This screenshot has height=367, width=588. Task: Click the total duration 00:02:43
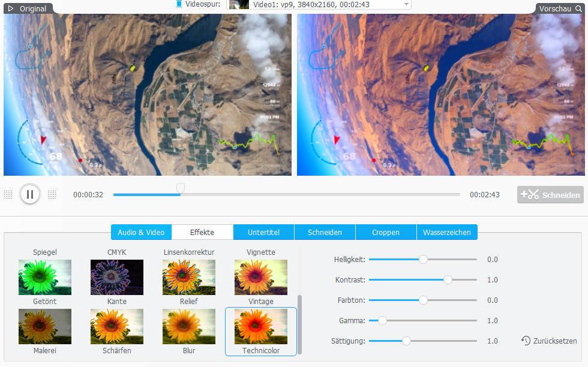[x=485, y=194]
